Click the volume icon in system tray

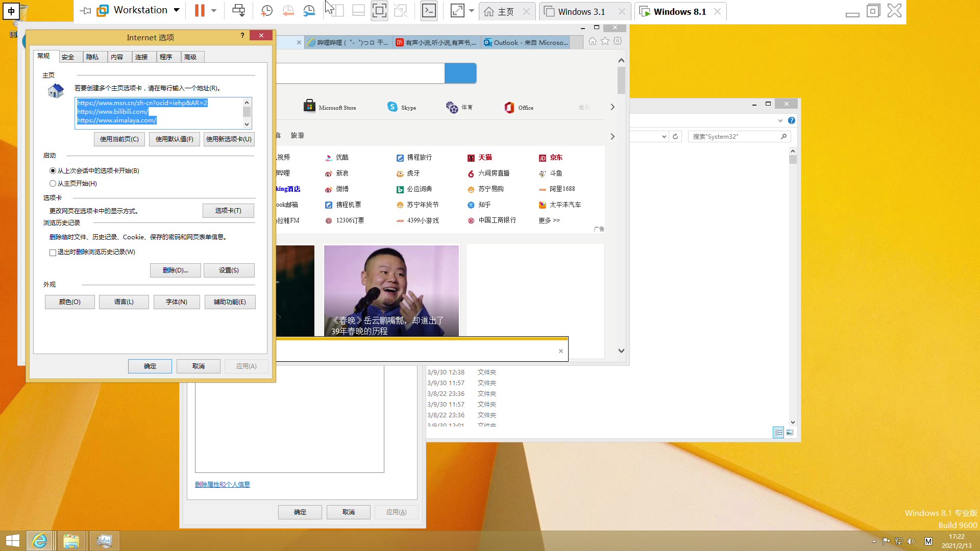coord(911,541)
